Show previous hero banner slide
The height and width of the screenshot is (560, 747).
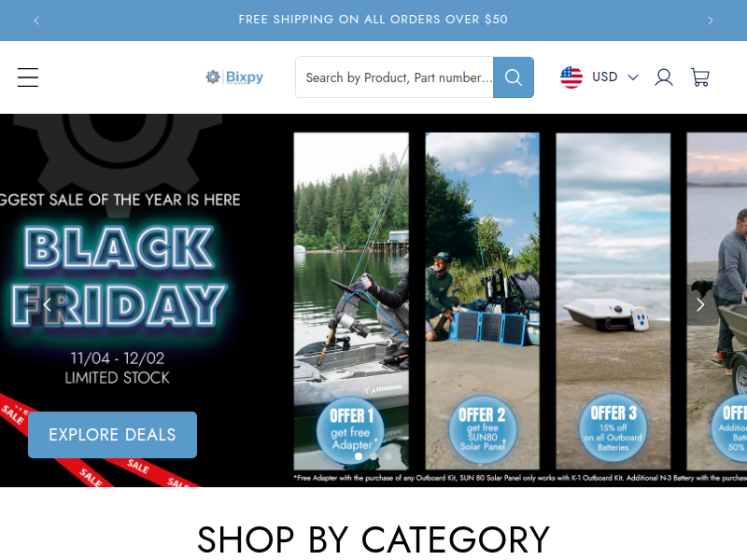click(47, 305)
